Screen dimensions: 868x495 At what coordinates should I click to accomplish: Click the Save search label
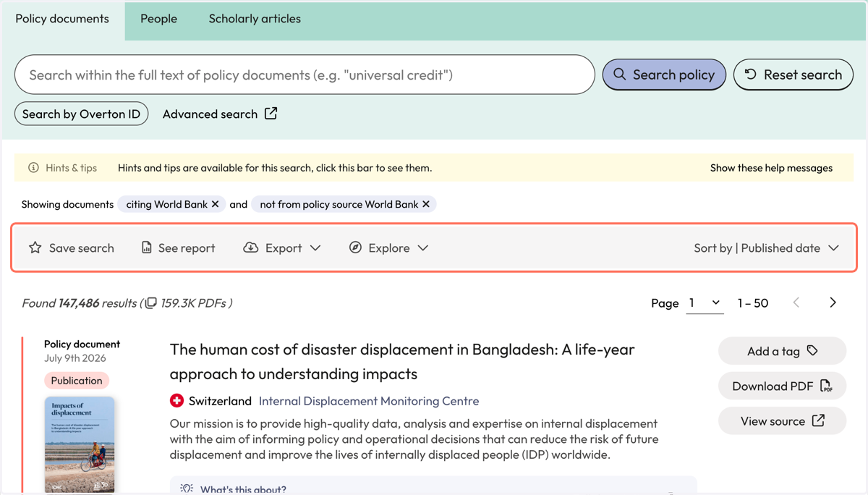[x=82, y=247]
